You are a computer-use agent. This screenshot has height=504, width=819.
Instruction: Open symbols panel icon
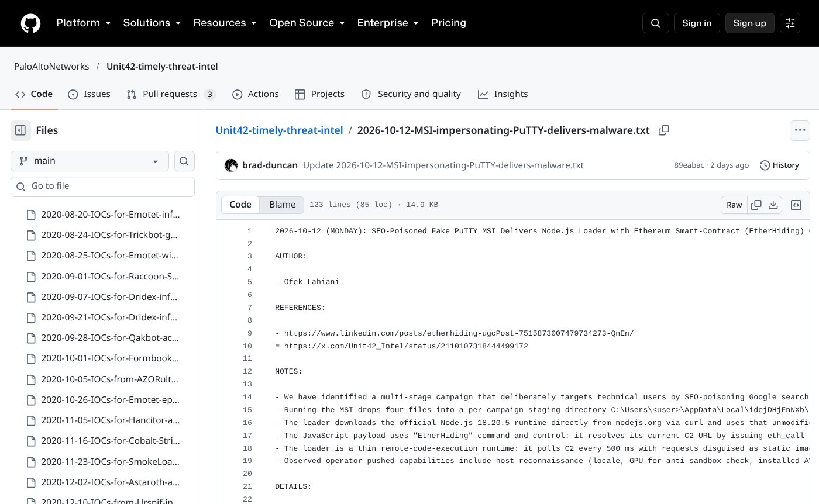pyautogui.click(x=796, y=205)
